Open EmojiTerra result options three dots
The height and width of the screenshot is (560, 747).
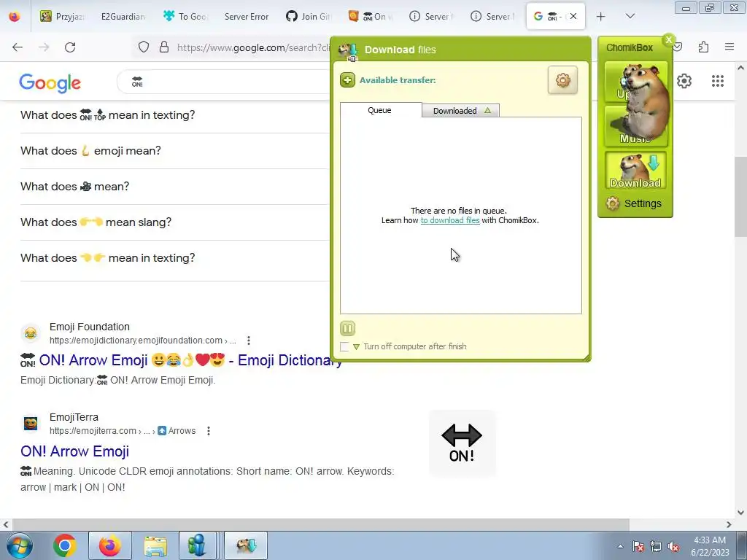click(x=209, y=431)
